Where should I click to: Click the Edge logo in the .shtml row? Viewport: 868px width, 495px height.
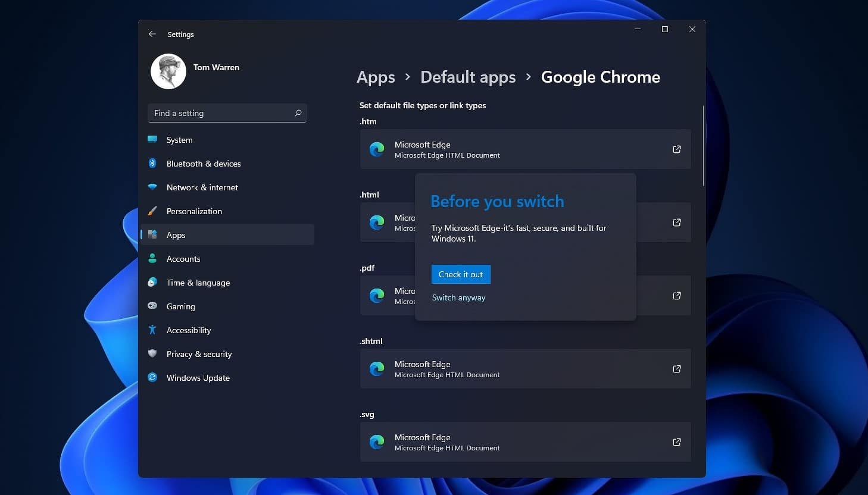(x=377, y=369)
